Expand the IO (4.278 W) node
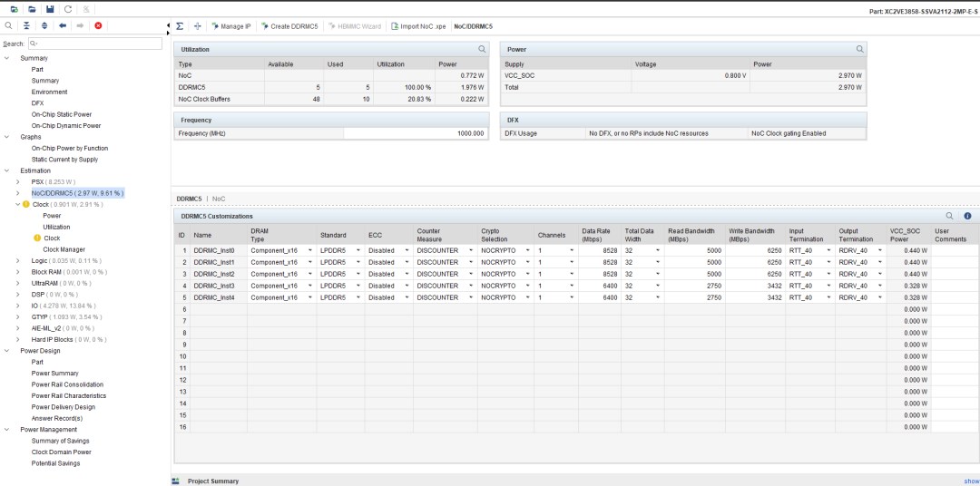The image size is (980, 486). click(x=17, y=306)
